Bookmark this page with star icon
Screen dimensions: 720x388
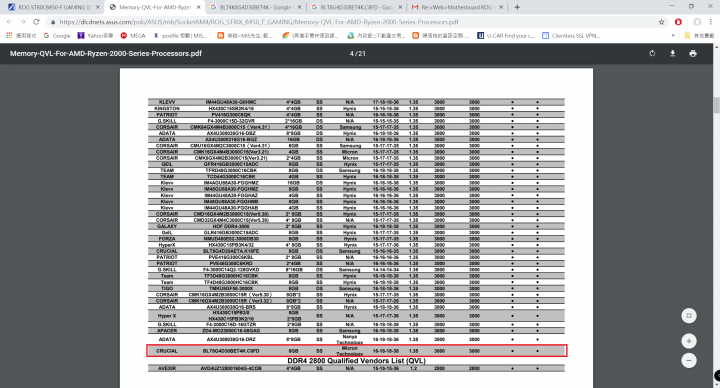point(661,22)
